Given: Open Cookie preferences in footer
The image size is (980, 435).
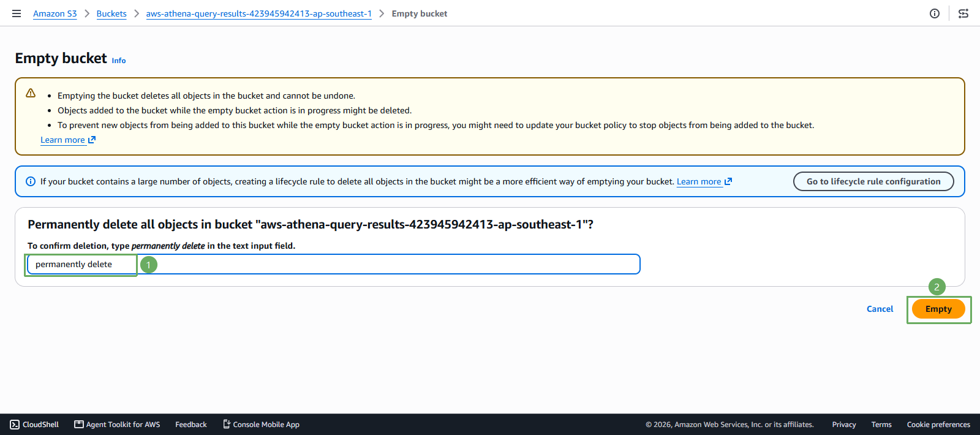Looking at the screenshot, I should pyautogui.click(x=938, y=425).
